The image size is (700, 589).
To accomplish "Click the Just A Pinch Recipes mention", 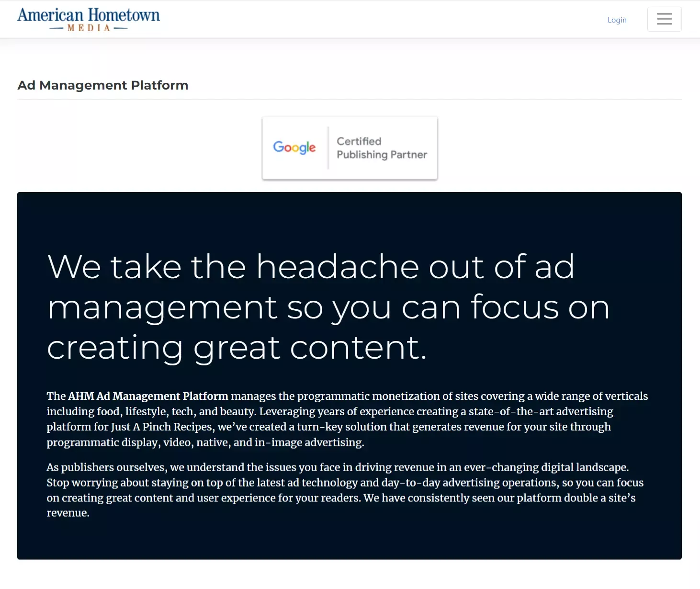I will 161,427.
